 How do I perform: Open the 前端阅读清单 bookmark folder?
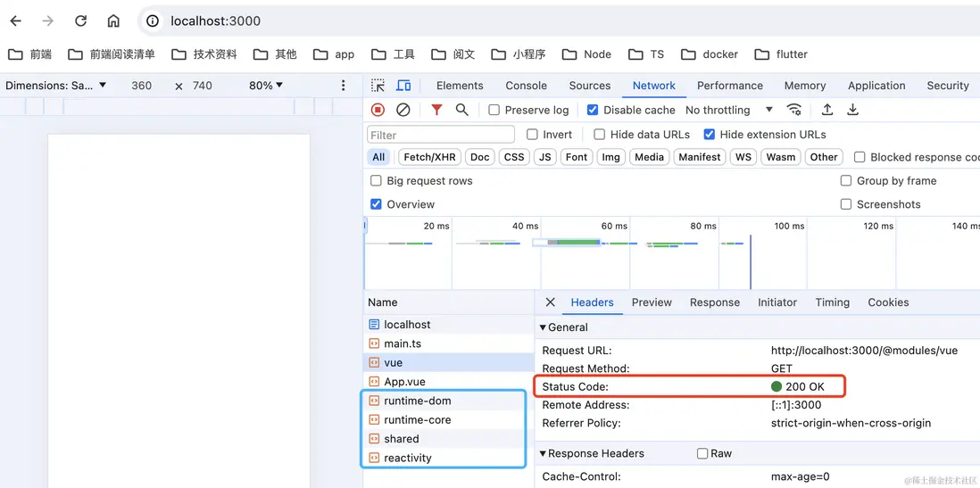click(x=112, y=54)
